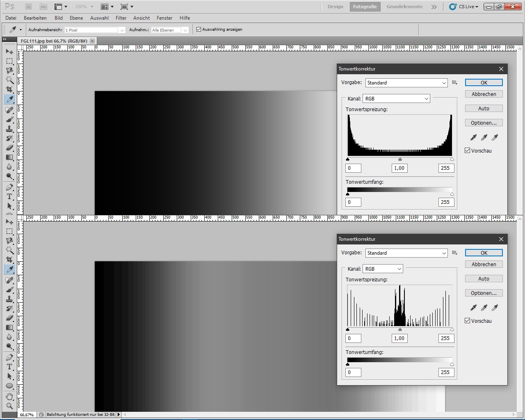
Task: Pick the black point eyedropper in upper Tonwertkorrektur dialog
Action: pos(473,137)
